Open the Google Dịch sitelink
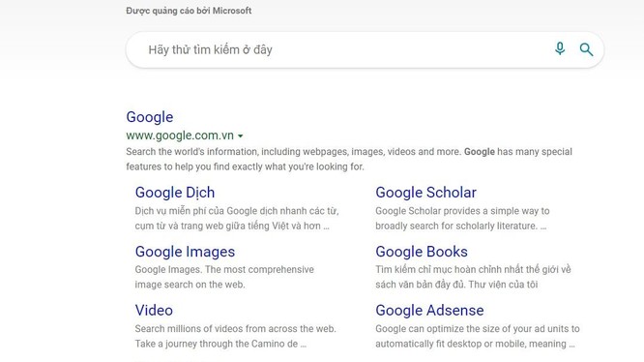This screenshot has height=362, width=644. 175,193
